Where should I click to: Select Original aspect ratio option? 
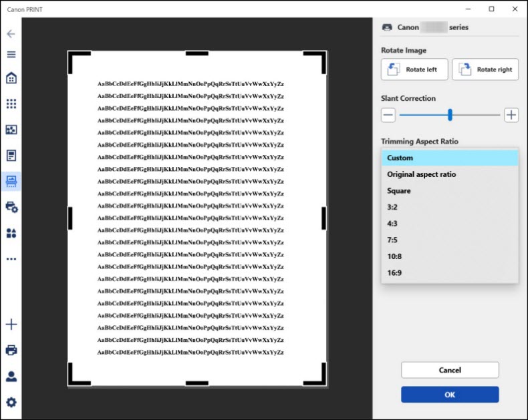450,174
